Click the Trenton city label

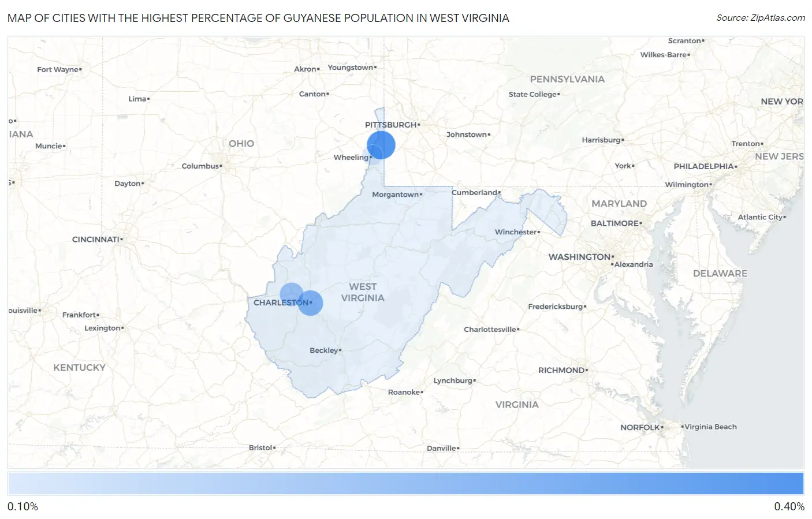point(746,144)
